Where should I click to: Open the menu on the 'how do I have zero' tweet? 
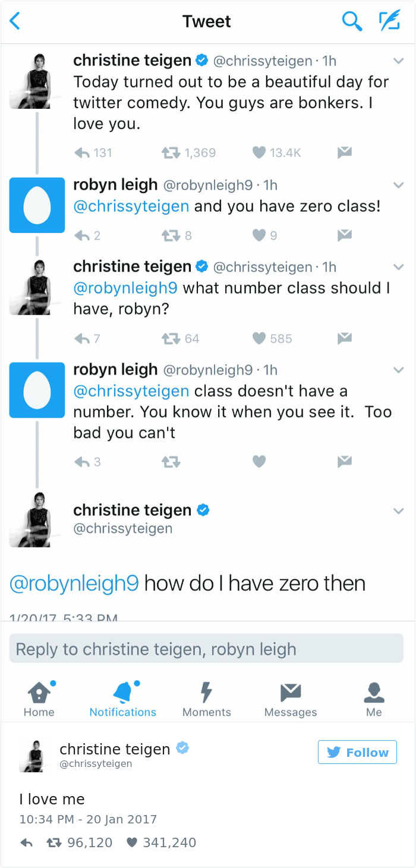(x=399, y=510)
